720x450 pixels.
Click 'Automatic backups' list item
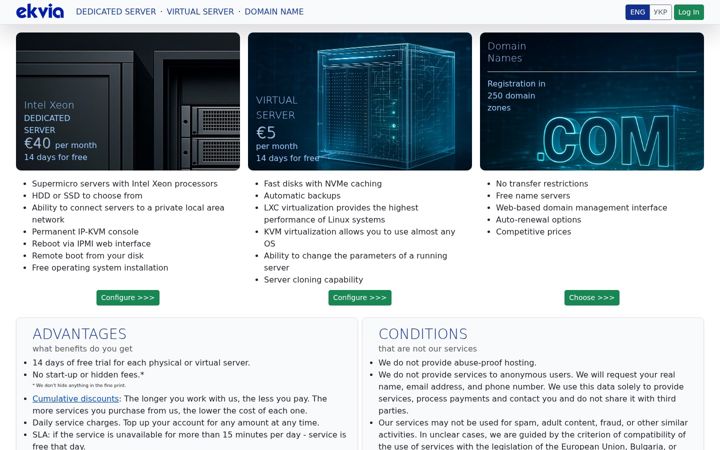(x=302, y=196)
